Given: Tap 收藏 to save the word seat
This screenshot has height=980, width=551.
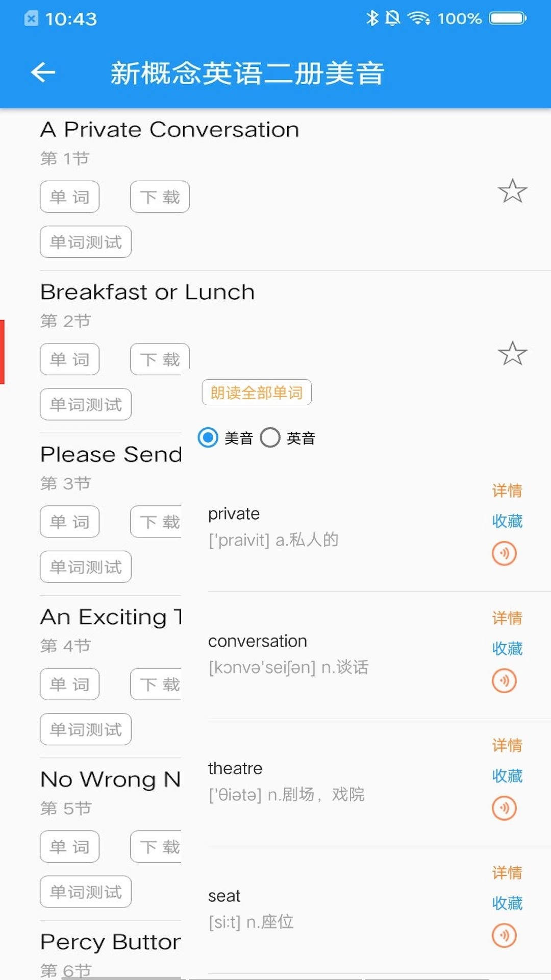Looking at the screenshot, I should (507, 903).
